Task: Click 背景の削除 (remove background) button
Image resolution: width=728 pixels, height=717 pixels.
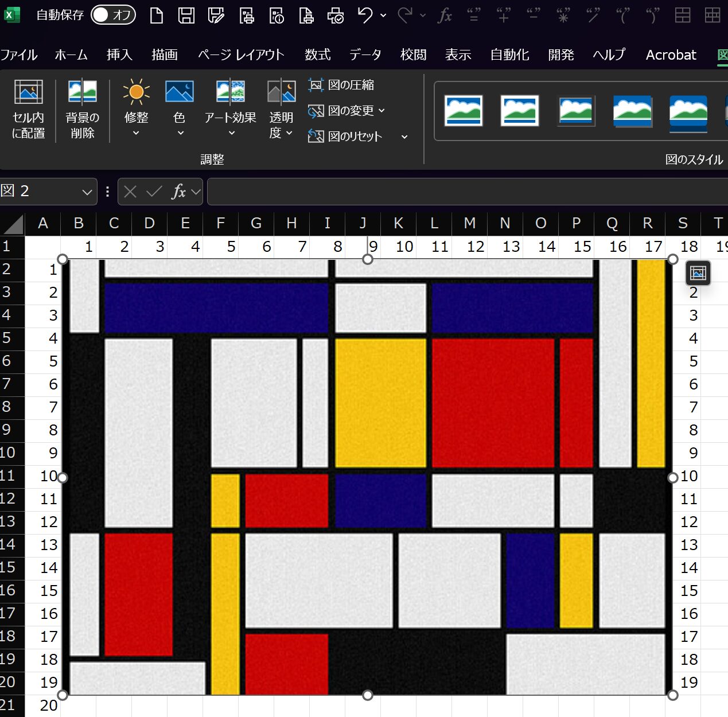Action: pyautogui.click(x=82, y=110)
